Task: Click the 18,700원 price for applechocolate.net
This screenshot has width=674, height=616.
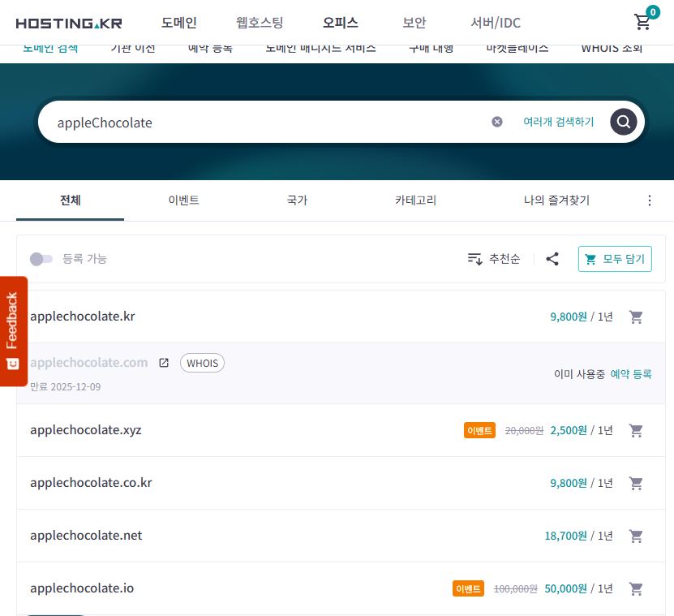Action: coord(565,536)
